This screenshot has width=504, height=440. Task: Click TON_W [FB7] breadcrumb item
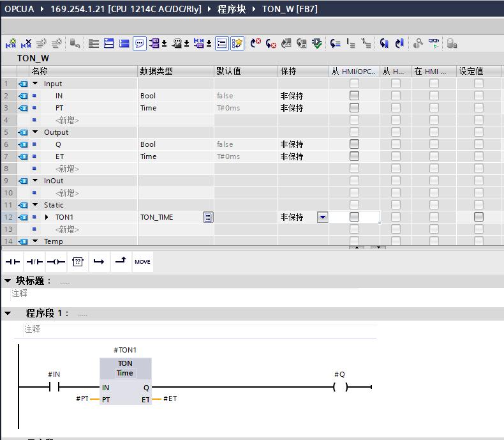click(290, 9)
